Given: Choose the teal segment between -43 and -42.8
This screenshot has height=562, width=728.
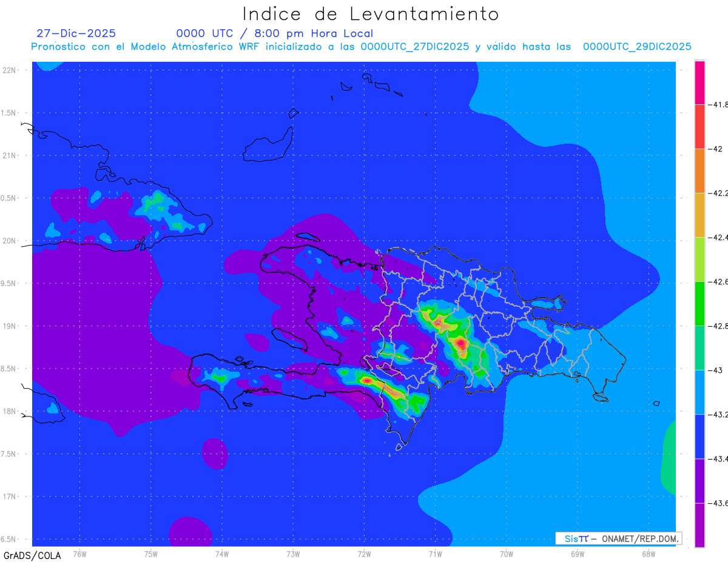Looking at the screenshot, I should coord(699,348).
